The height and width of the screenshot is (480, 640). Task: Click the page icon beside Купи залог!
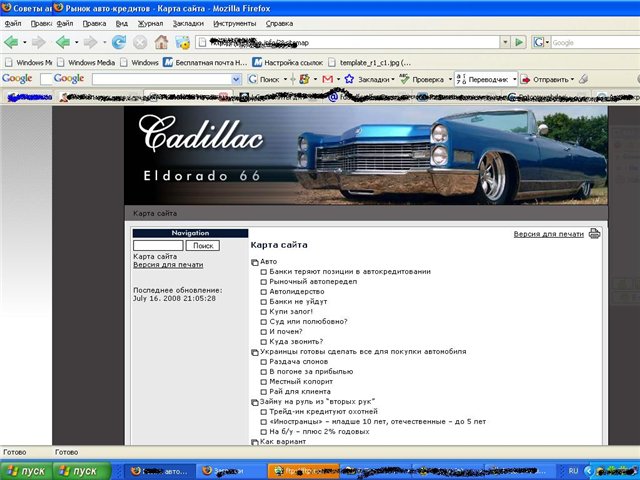pyautogui.click(x=264, y=312)
